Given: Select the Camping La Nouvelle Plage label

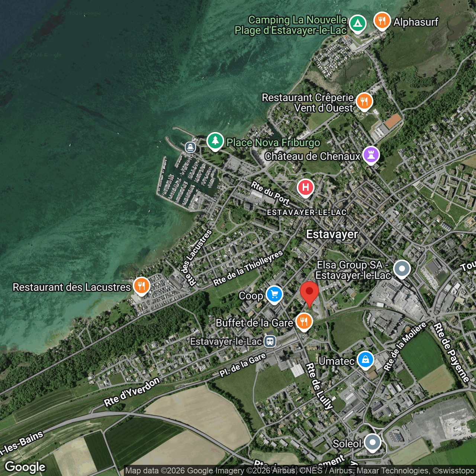Looking at the screenshot, I should click(291, 25).
